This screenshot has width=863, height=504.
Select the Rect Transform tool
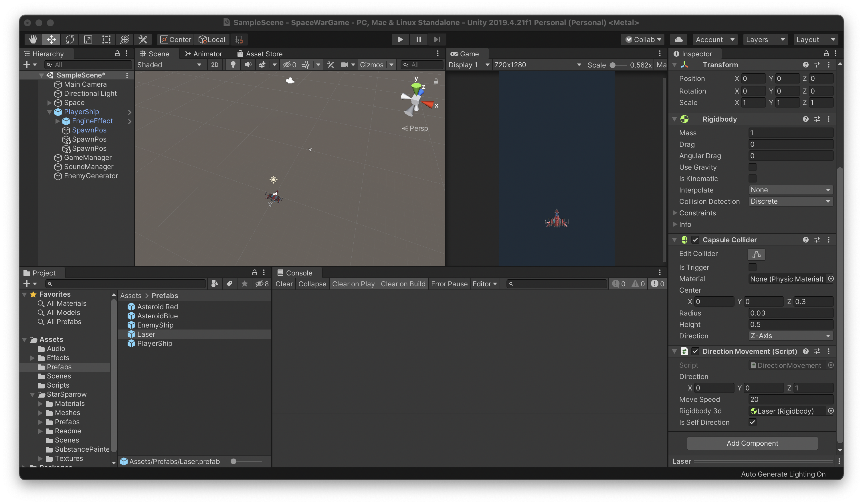[x=106, y=39]
